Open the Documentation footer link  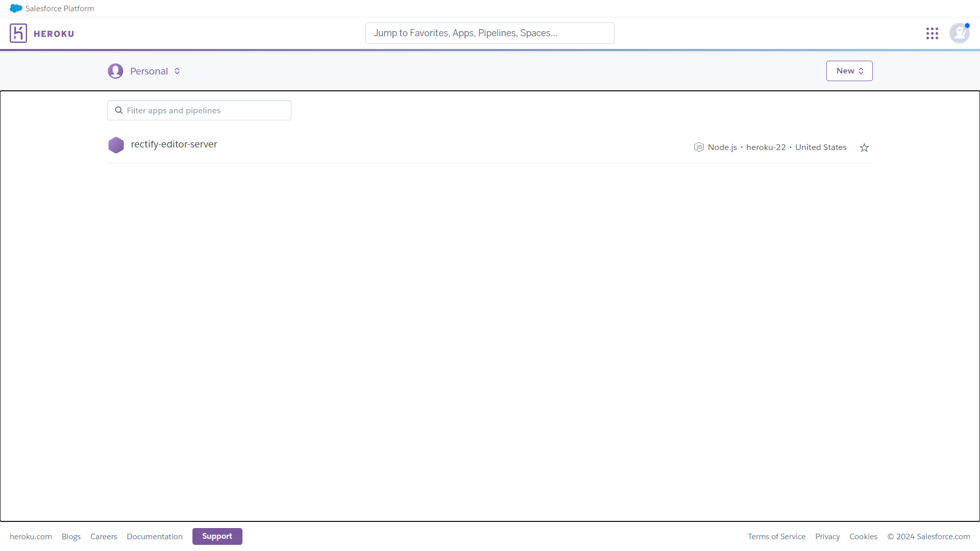pos(155,537)
